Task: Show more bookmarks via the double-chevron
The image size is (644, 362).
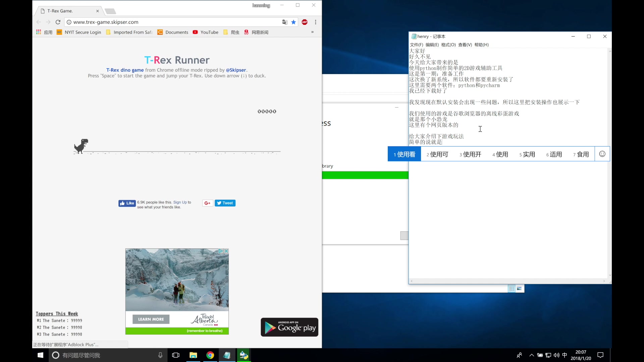Action: [x=312, y=32]
